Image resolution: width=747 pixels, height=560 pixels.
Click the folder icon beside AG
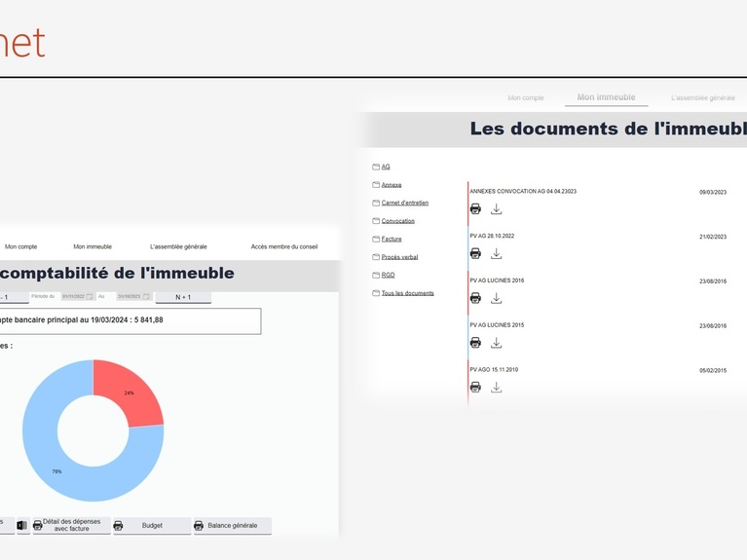pyautogui.click(x=376, y=167)
